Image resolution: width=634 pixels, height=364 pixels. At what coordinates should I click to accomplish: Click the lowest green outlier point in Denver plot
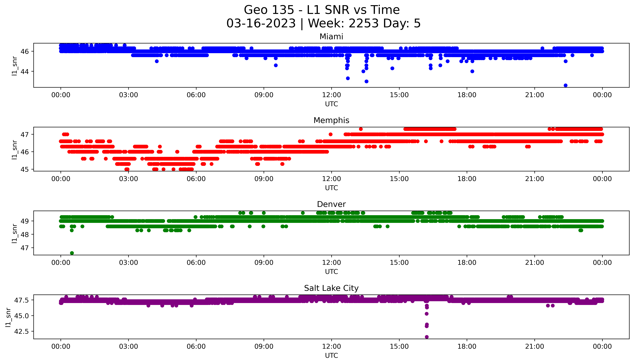[72, 253]
